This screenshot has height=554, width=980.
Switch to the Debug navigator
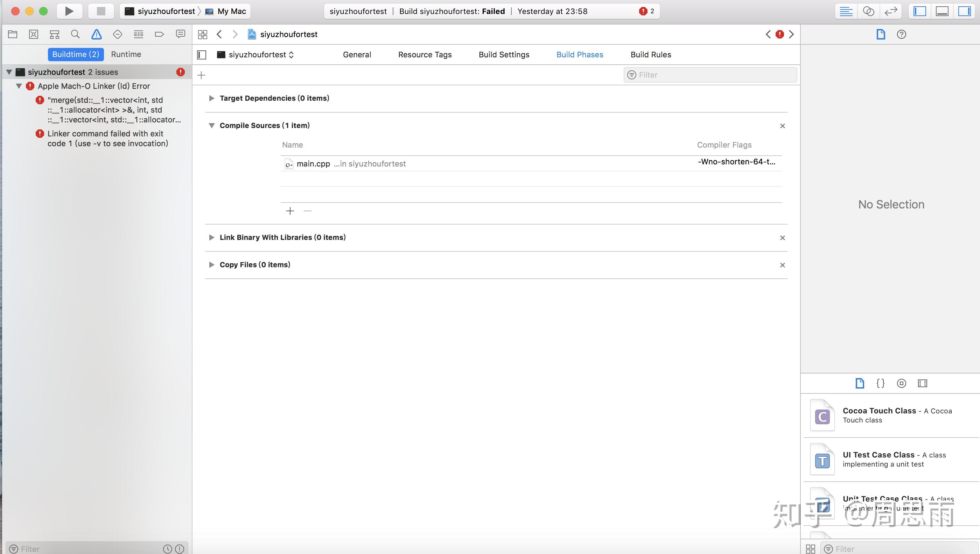[x=138, y=34]
